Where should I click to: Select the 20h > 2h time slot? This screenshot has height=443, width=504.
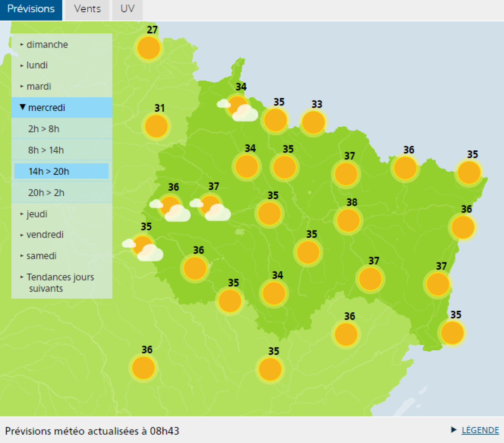(x=46, y=192)
